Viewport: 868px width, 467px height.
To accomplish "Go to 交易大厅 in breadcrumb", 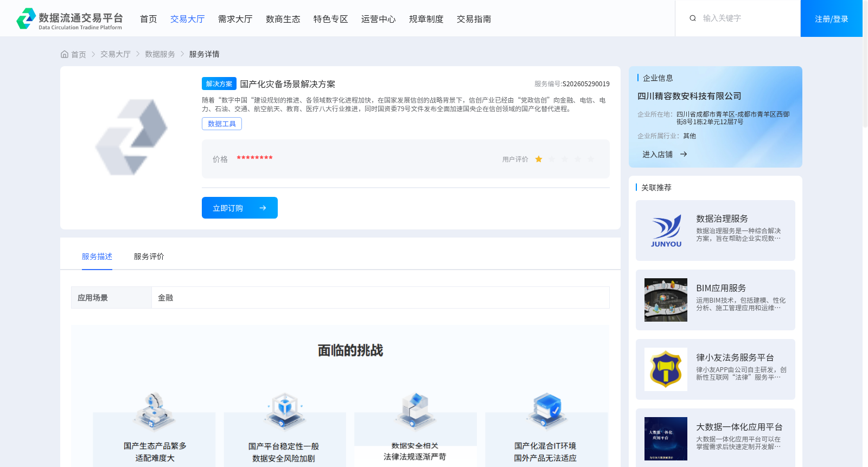I will (x=116, y=54).
